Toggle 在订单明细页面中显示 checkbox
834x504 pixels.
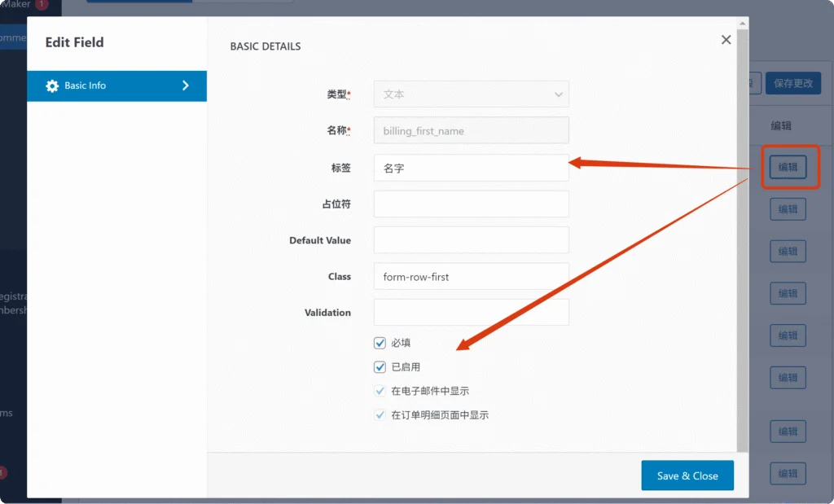pos(380,415)
